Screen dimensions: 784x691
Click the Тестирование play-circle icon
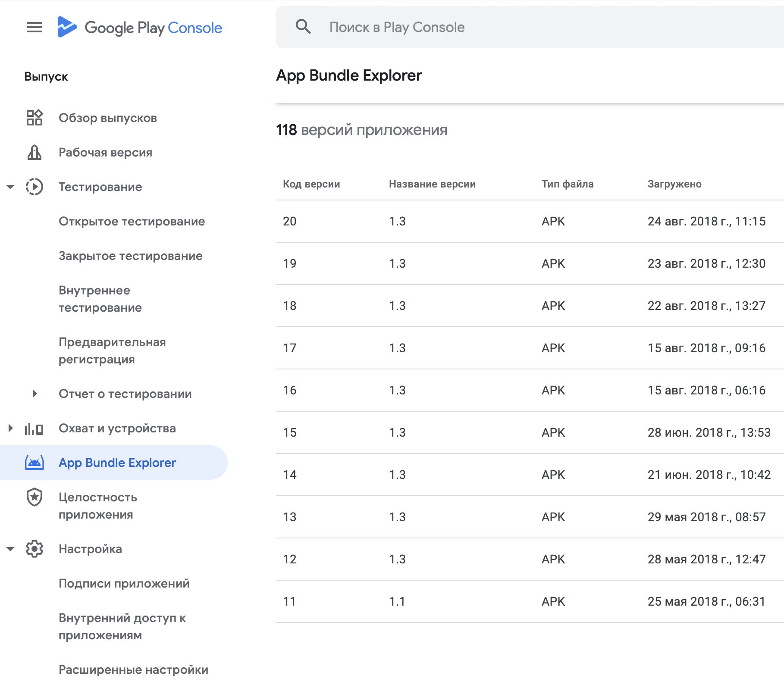point(34,187)
